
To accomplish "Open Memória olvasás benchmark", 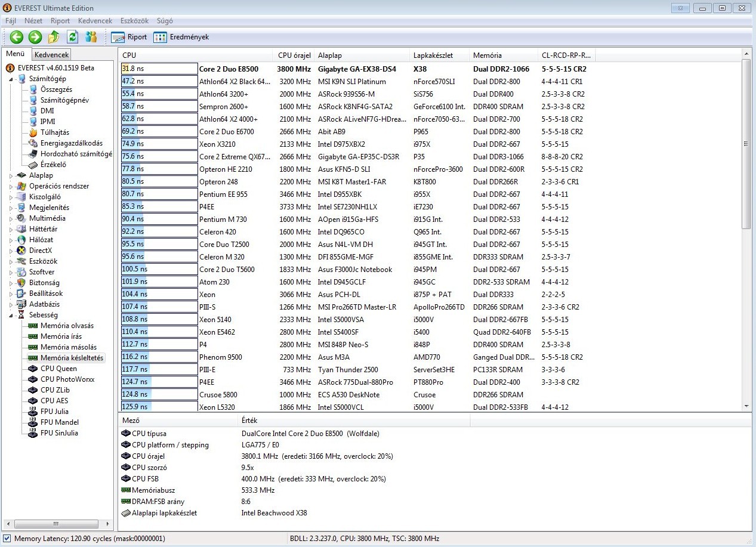I will 67,326.
